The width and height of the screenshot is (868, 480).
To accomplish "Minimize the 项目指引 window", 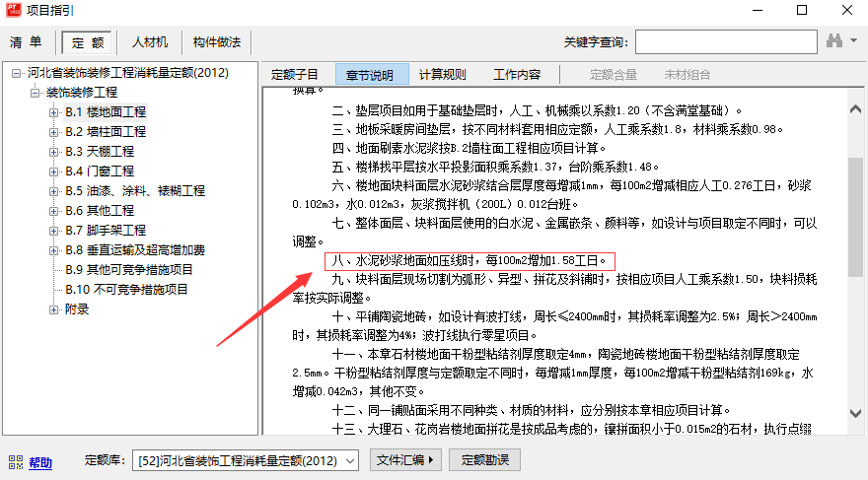I will pos(758,11).
